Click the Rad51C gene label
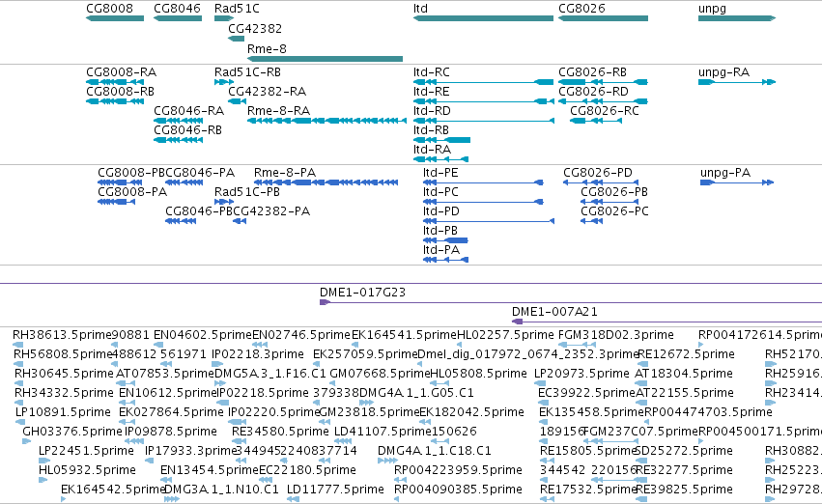822x504 pixels. click(x=237, y=9)
